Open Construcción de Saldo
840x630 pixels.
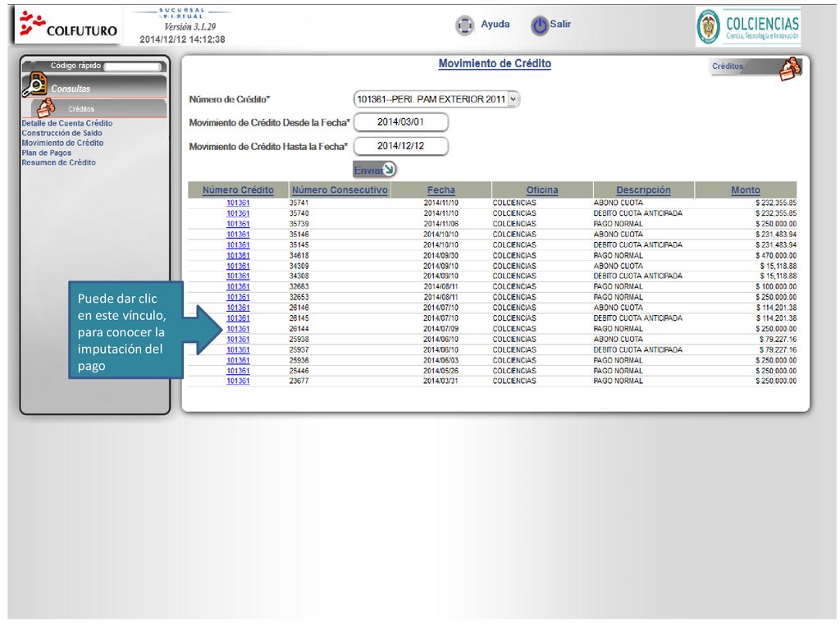point(62,133)
